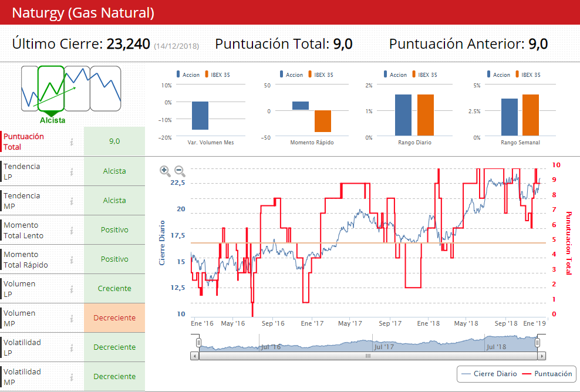This screenshot has width=580, height=392.
Task: Click blue Accion bar in Rango Diario
Action: 403,115
